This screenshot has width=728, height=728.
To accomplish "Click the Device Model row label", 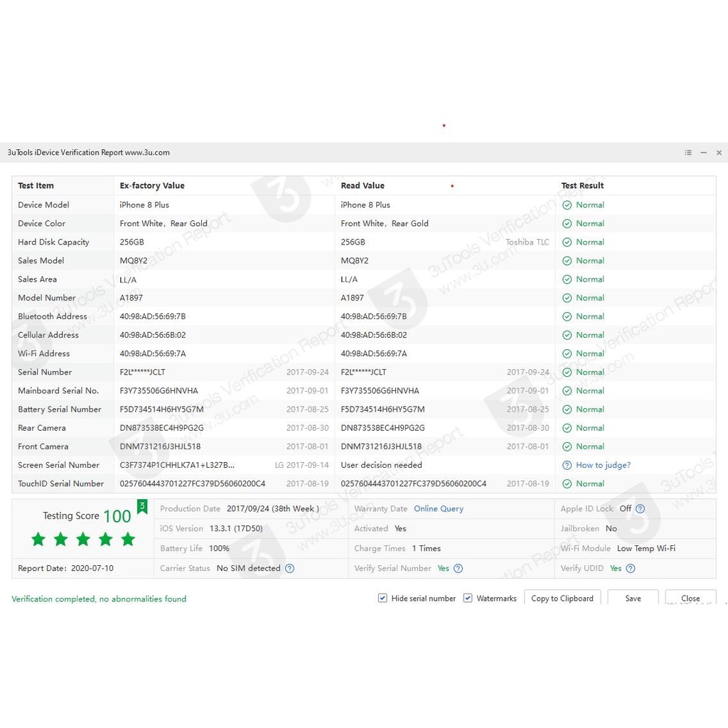I will [x=43, y=205].
